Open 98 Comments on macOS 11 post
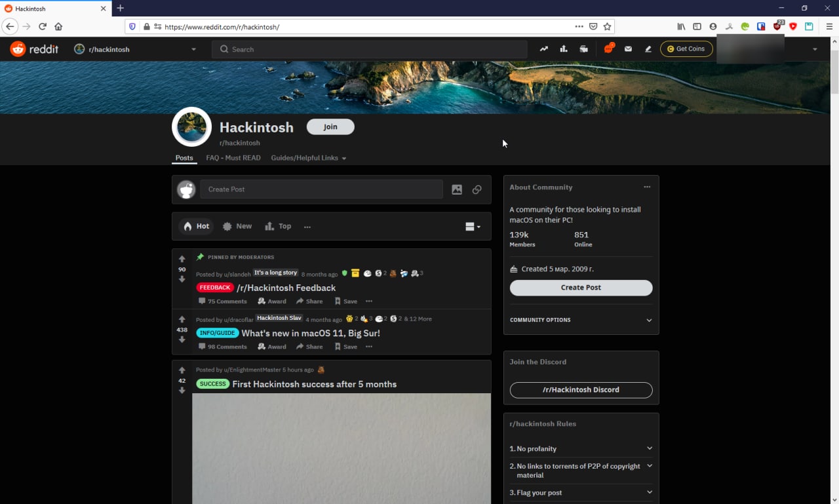 click(x=222, y=347)
